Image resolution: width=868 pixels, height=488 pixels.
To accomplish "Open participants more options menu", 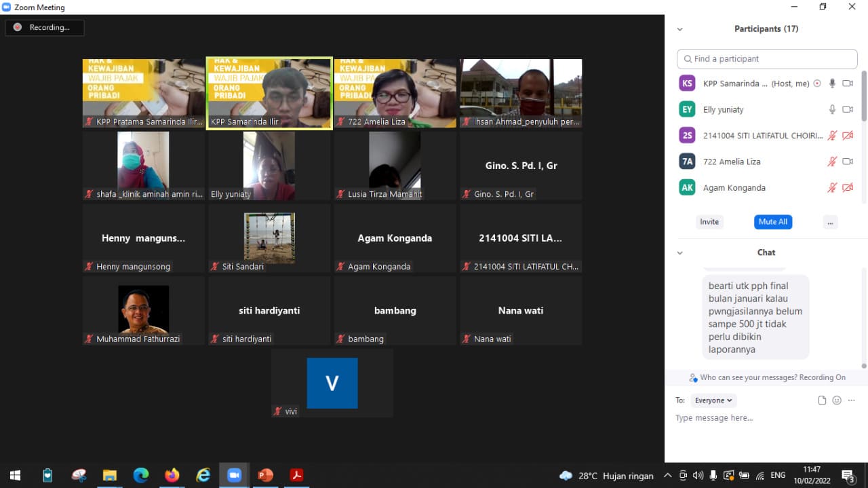I will [830, 222].
